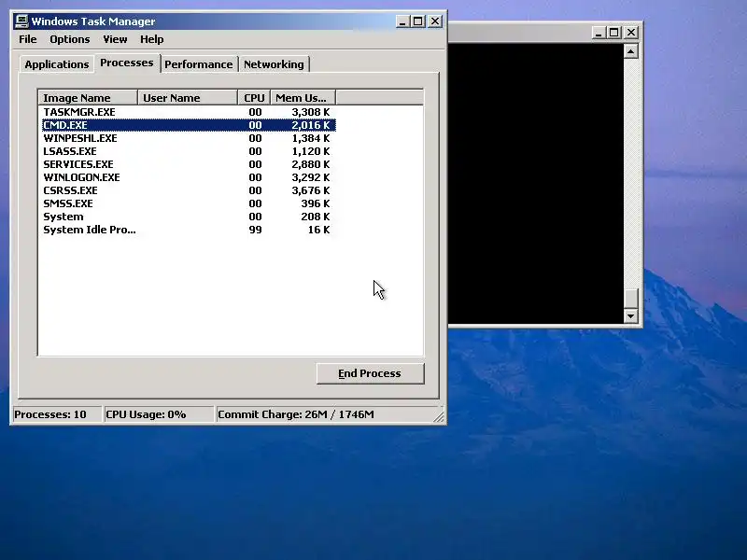Click the console window scroll up arrow
Image resolution: width=747 pixels, height=560 pixels.
click(631, 51)
